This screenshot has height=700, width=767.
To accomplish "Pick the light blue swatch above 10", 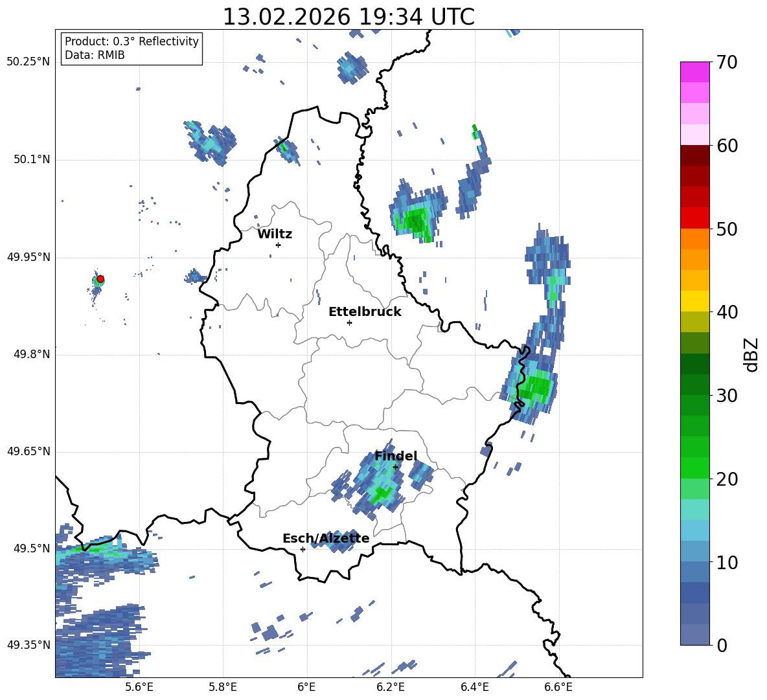I will [694, 552].
